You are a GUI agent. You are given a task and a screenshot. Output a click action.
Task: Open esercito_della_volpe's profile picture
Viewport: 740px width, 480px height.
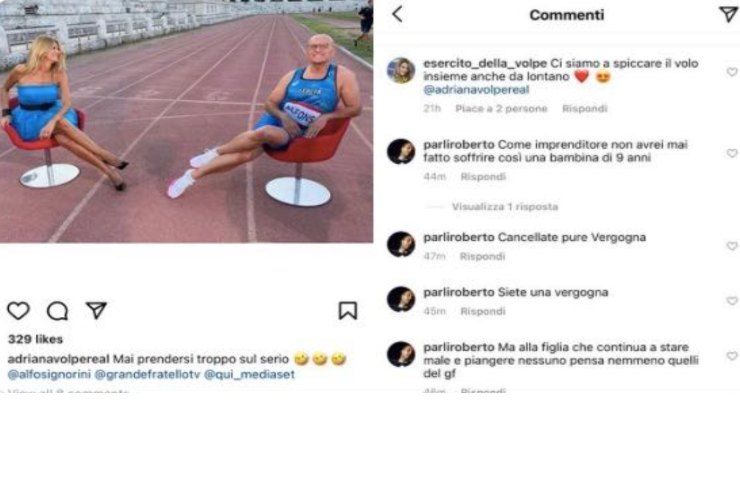tap(401, 70)
